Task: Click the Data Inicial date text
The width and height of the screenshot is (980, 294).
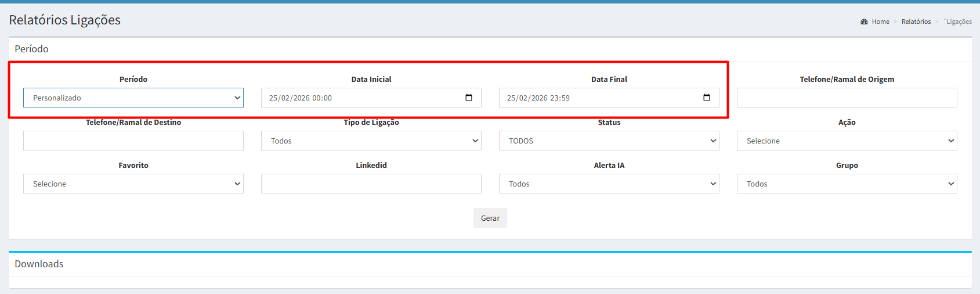Action: (x=301, y=98)
